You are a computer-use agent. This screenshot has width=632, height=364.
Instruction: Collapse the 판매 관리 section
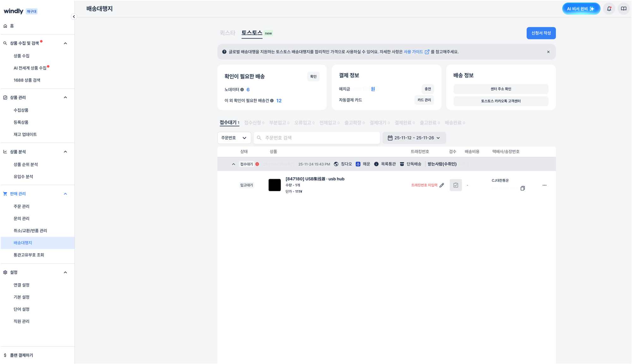[65, 193]
